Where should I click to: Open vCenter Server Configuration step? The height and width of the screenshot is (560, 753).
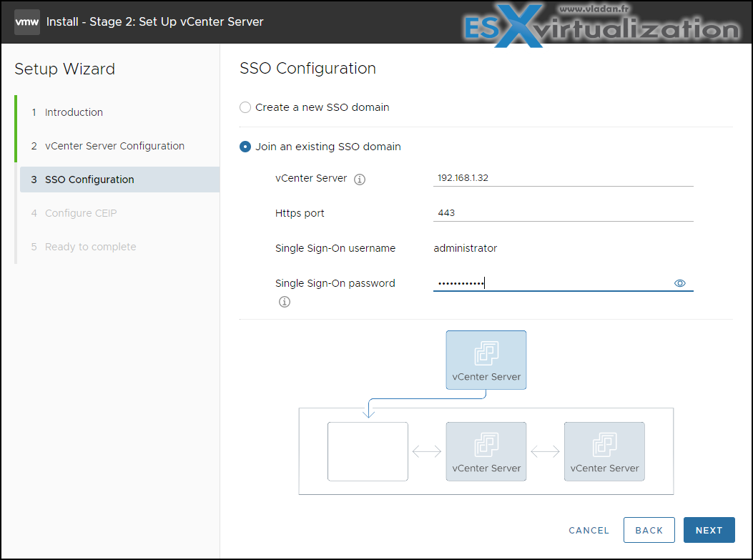114,146
